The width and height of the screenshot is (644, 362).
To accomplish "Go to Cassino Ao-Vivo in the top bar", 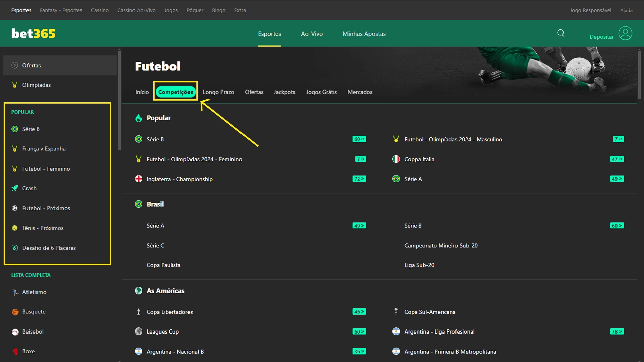I will [136, 10].
